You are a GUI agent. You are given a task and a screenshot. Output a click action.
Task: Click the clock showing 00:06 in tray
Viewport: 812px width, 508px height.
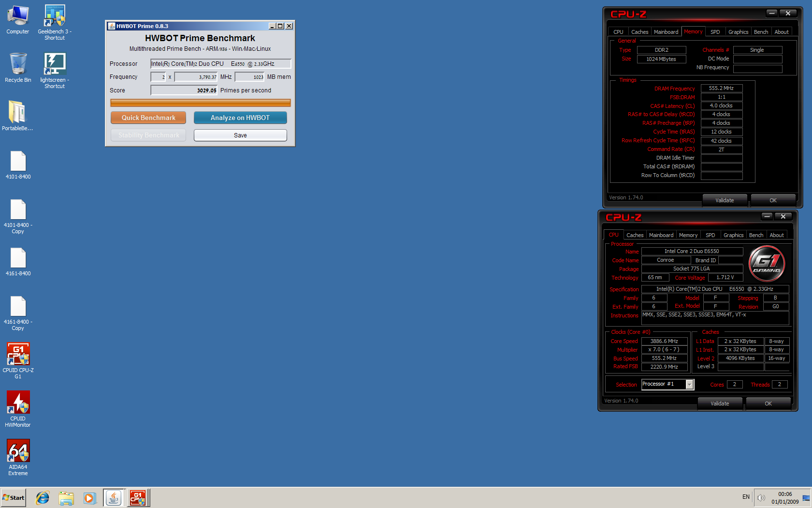pyautogui.click(x=785, y=494)
